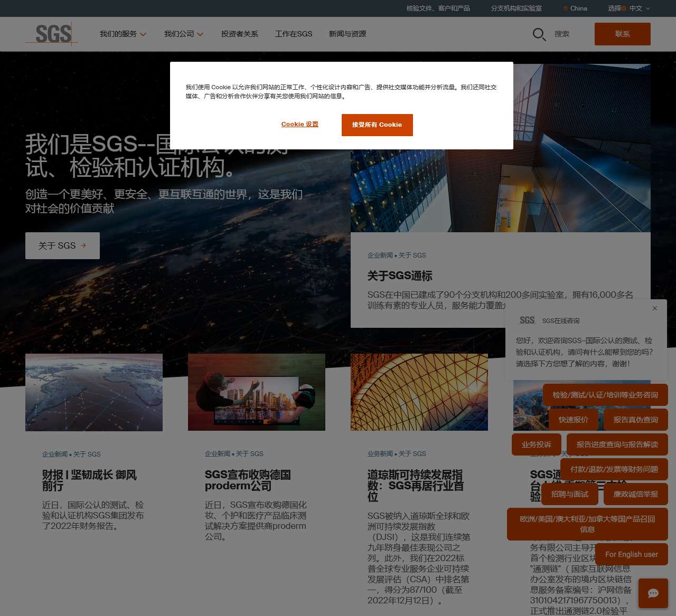Viewport: 676px width, 616px height.
Task: Click the 关于 SGS arrow button
Action: click(x=62, y=245)
